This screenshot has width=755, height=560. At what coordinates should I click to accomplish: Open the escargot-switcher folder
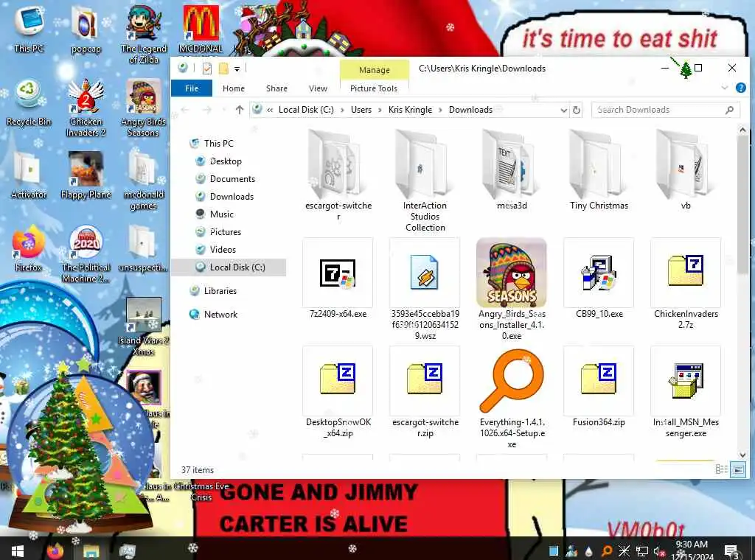(x=338, y=175)
